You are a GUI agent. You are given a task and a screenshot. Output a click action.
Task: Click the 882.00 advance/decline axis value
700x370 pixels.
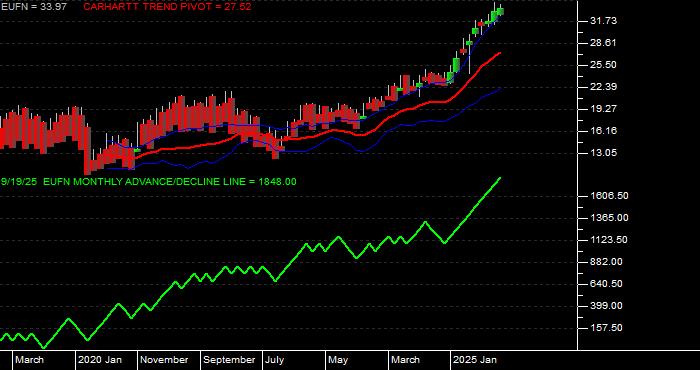(x=605, y=262)
